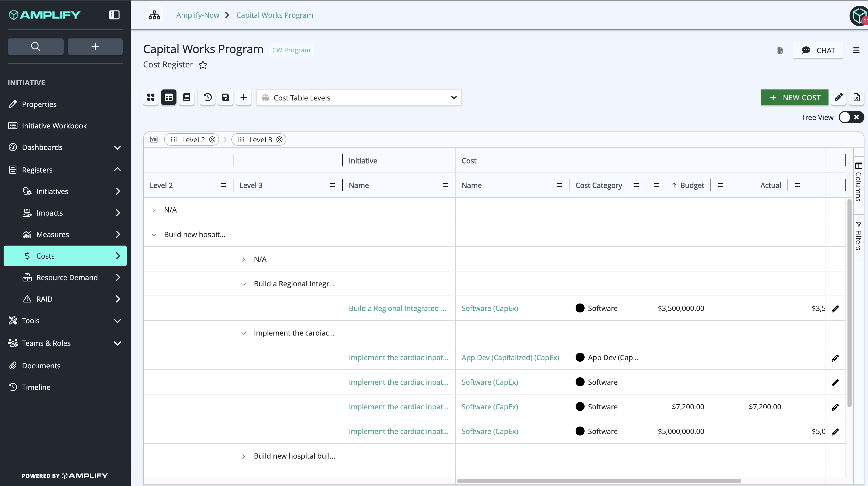
Task: Open Level 3 column menu icon
Action: tap(332, 186)
